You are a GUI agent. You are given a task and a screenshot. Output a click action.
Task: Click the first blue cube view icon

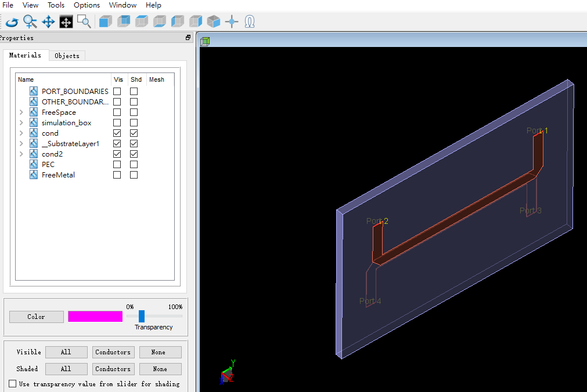pyautogui.click(x=106, y=21)
